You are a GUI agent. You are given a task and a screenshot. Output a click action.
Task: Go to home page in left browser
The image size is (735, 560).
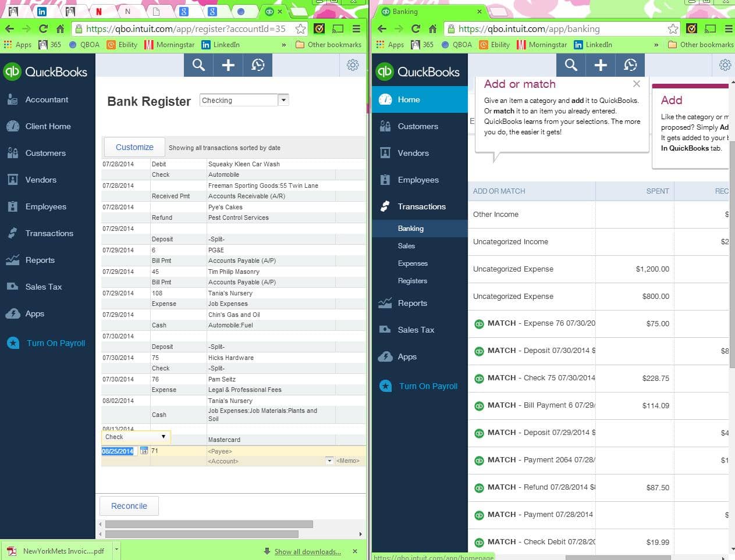pos(60,28)
